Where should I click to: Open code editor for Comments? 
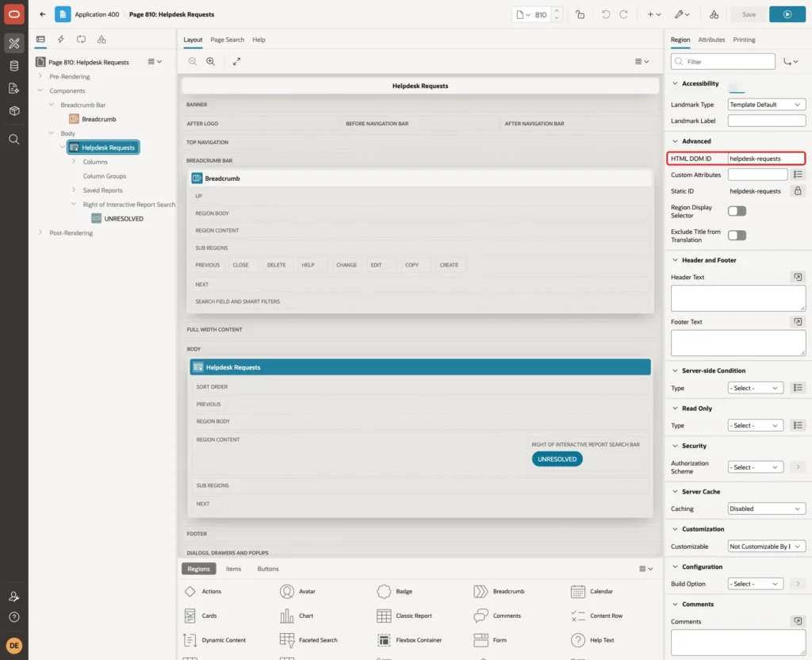click(x=798, y=621)
